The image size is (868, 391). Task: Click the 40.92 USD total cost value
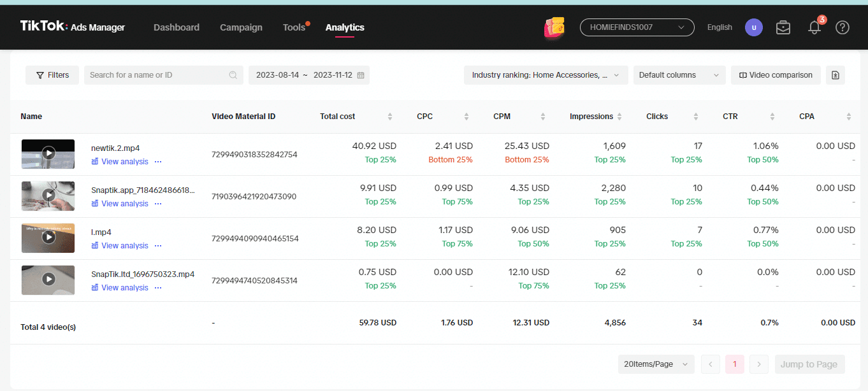pos(374,146)
